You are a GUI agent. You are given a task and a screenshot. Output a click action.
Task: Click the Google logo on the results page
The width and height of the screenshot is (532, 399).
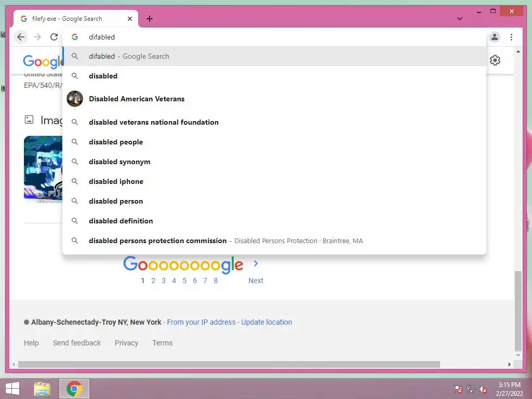click(x=43, y=61)
